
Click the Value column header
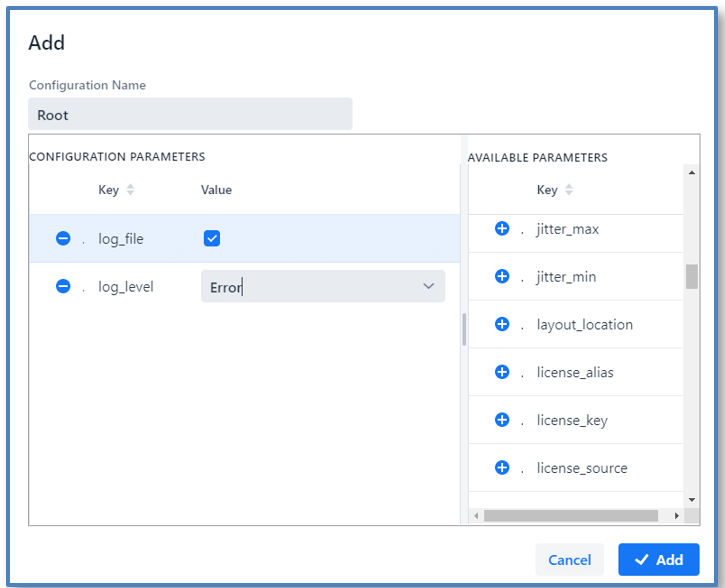[x=216, y=190]
